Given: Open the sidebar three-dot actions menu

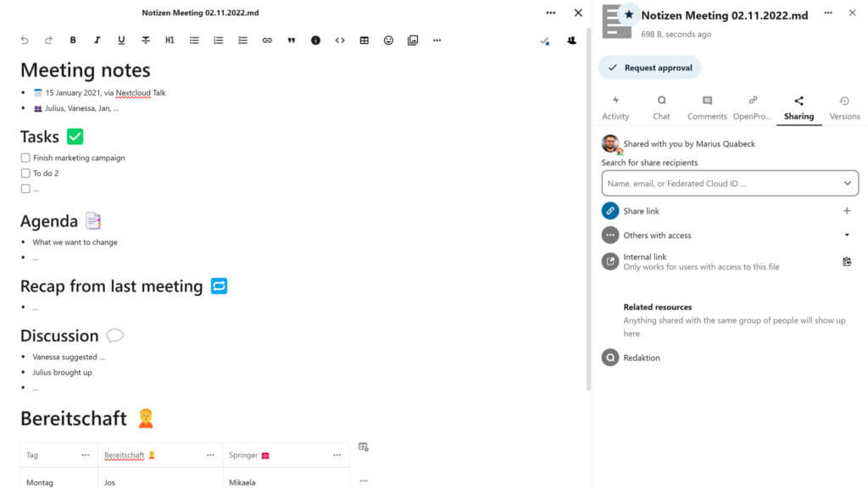Looking at the screenshot, I should (828, 13).
